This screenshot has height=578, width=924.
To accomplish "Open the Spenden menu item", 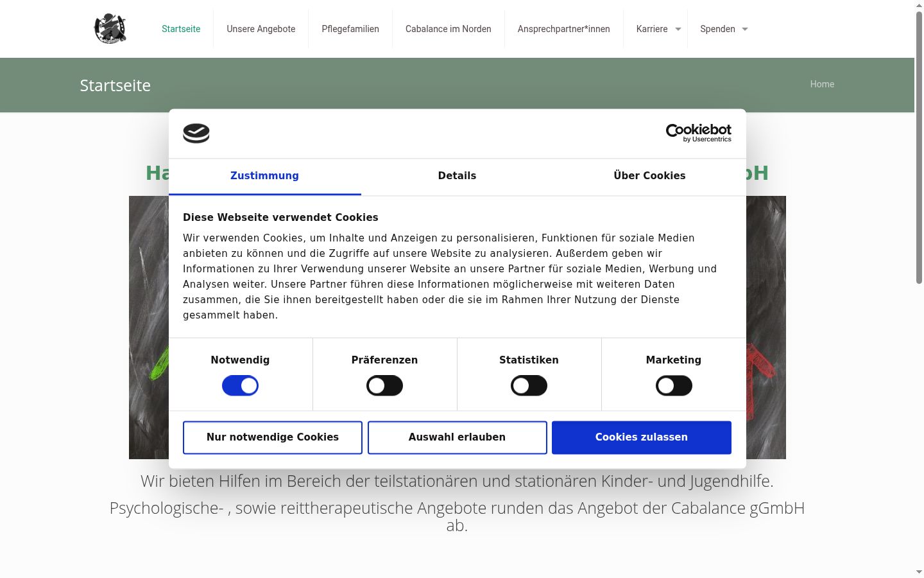I will click(717, 29).
